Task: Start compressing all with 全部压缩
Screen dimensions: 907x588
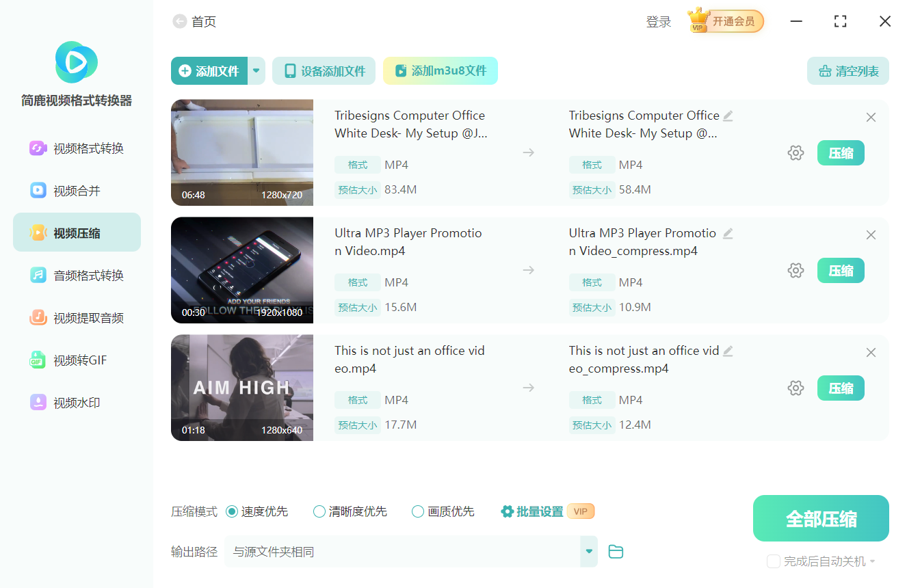Action: pos(821,518)
